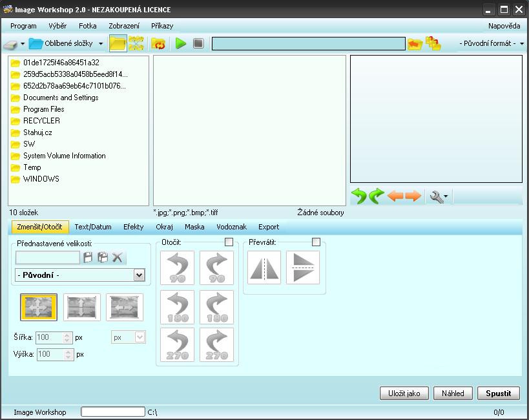
Task: Save preset size with floppy disk icon
Action: click(88, 258)
